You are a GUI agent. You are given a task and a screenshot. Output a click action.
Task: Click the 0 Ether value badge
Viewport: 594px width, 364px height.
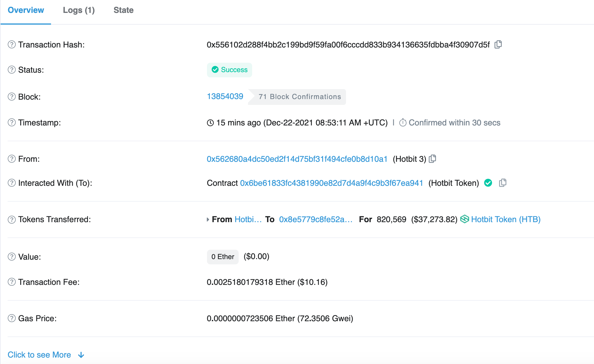223,257
